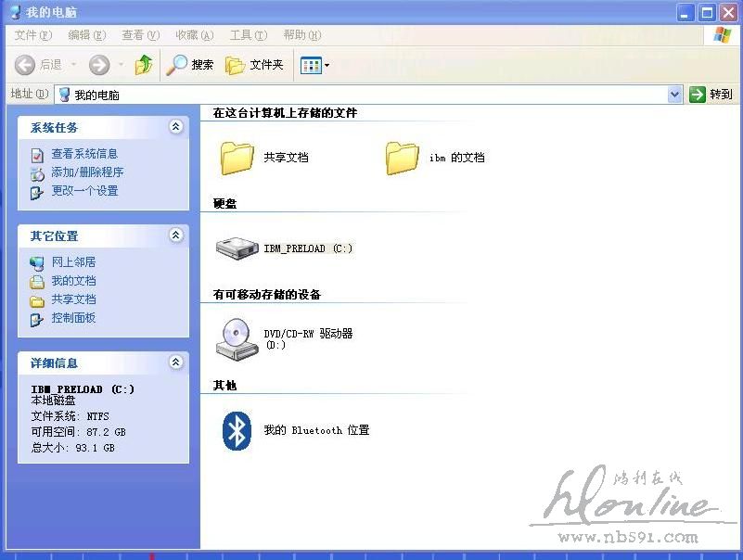Click the 系统任务 panel header text
The image size is (743, 560).
(x=54, y=127)
